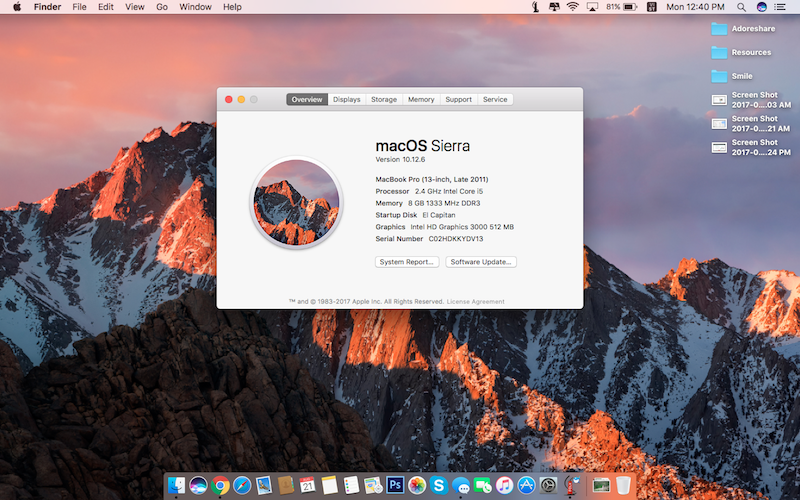The width and height of the screenshot is (800, 500).
Task: Switch to the Displays tab
Action: pos(347,99)
